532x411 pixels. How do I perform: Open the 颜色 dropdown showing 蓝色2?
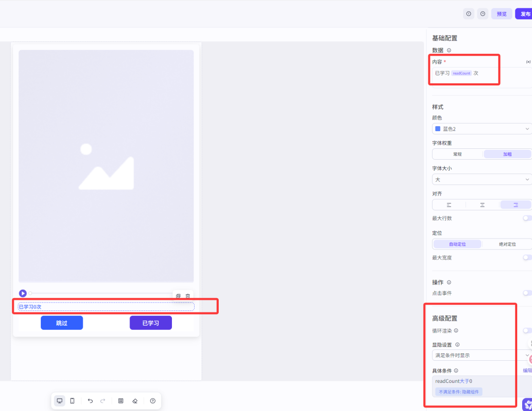click(481, 128)
